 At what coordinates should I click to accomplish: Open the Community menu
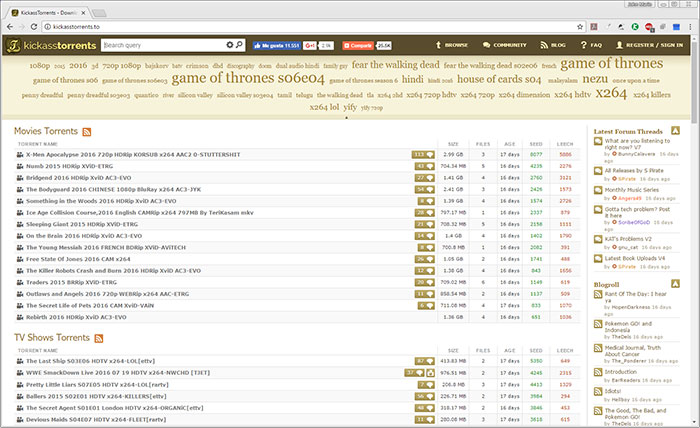(504, 45)
